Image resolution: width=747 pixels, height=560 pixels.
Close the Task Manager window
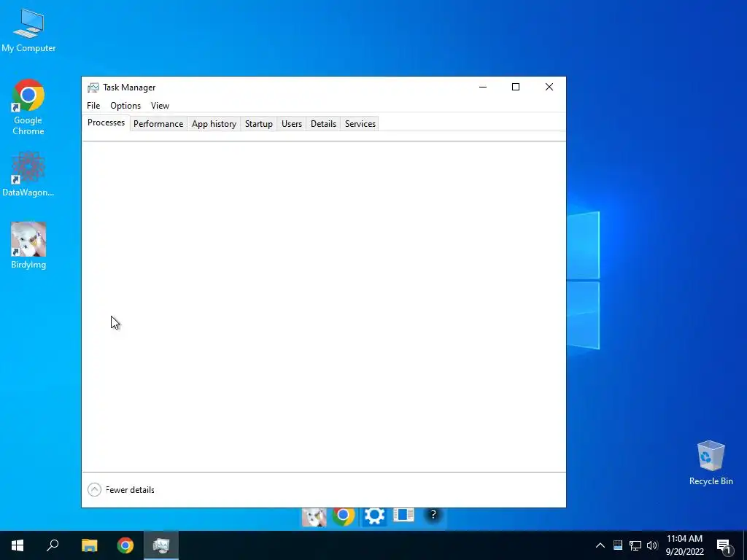[x=549, y=87]
